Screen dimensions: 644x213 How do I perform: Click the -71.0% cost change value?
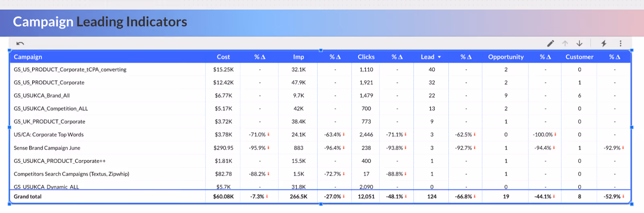click(257, 134)
